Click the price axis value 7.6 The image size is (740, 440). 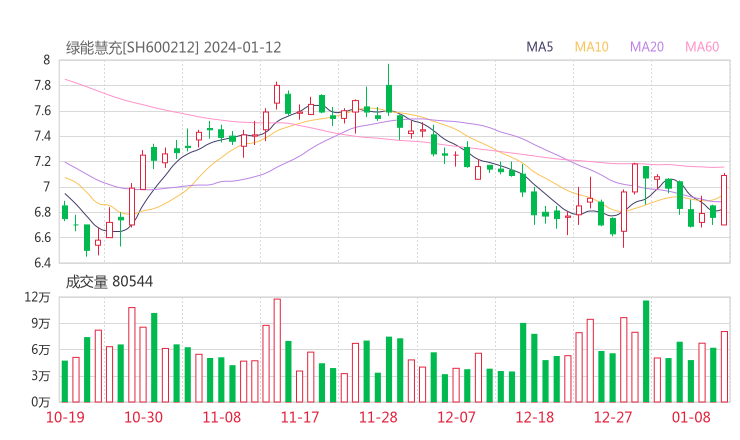click(x=42, y=111)
